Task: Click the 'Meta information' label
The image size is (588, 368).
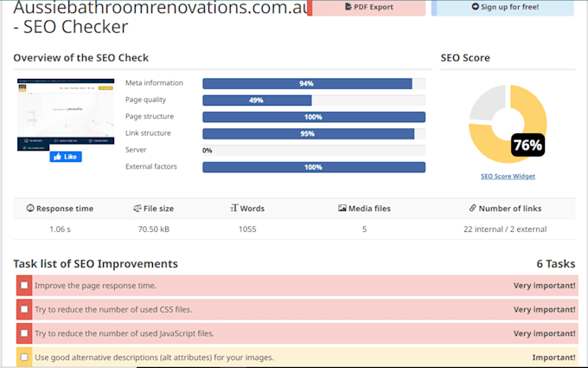Action: [x=154, y=83]
